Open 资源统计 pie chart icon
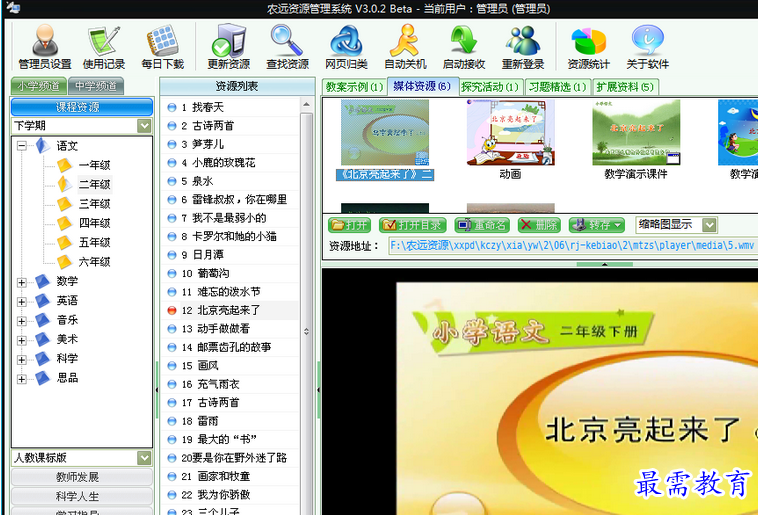The width and height of the screenshot is (758, 515). coord(588,47)
